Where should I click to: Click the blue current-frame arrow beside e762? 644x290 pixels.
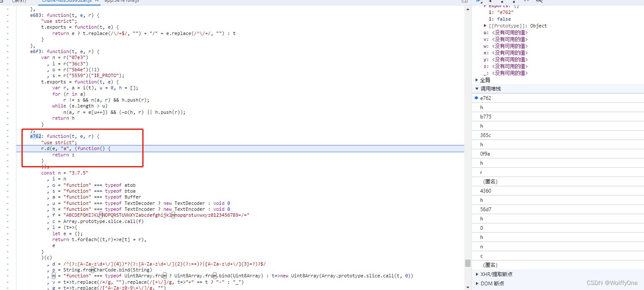click(476, 98)
